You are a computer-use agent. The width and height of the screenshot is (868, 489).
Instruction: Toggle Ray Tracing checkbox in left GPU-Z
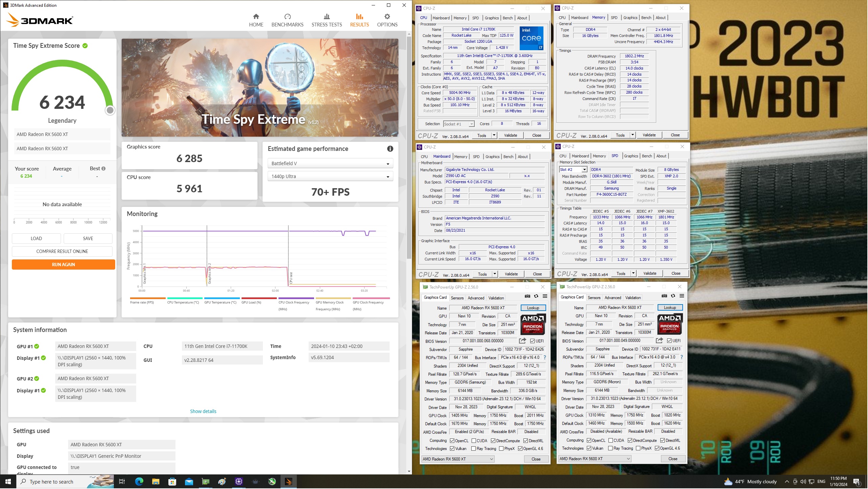coord(474,449)
